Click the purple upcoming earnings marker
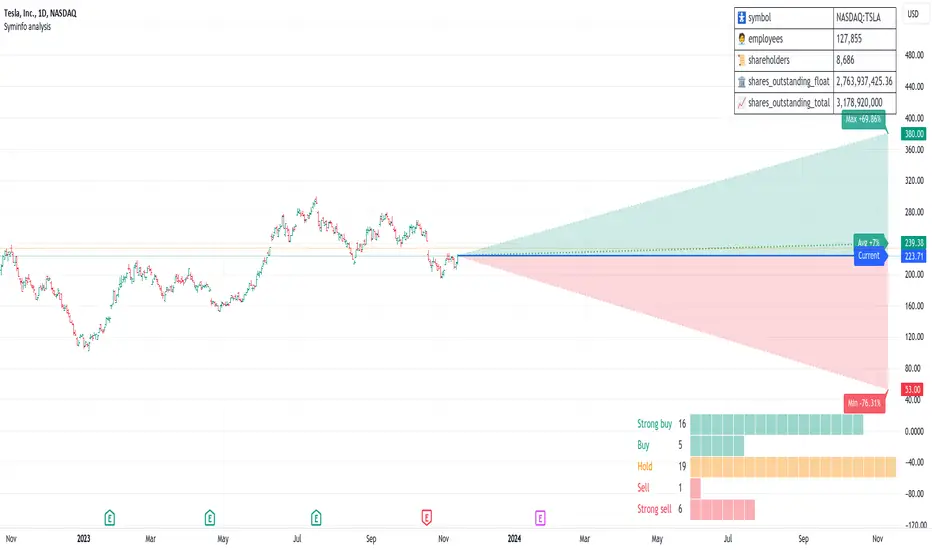932x550 pixels. click(540, 517)
